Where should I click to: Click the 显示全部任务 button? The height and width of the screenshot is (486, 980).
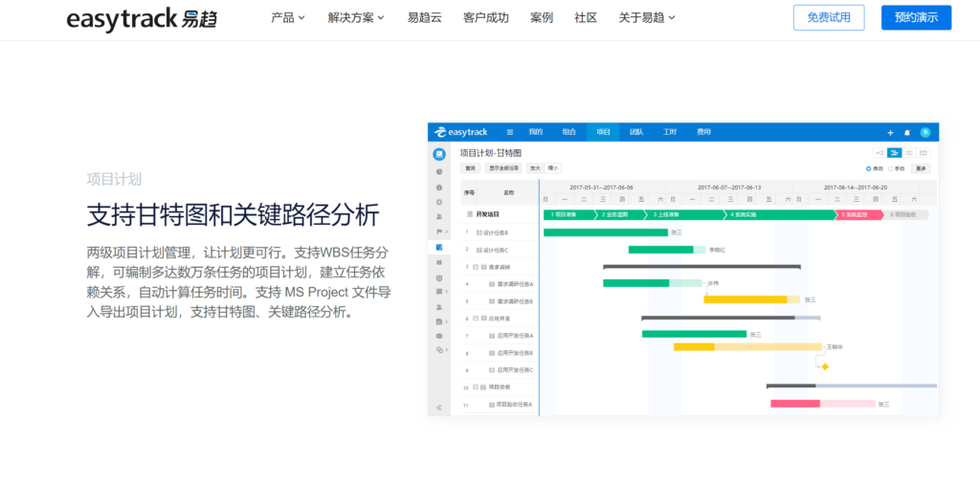(x=503, y=168)
